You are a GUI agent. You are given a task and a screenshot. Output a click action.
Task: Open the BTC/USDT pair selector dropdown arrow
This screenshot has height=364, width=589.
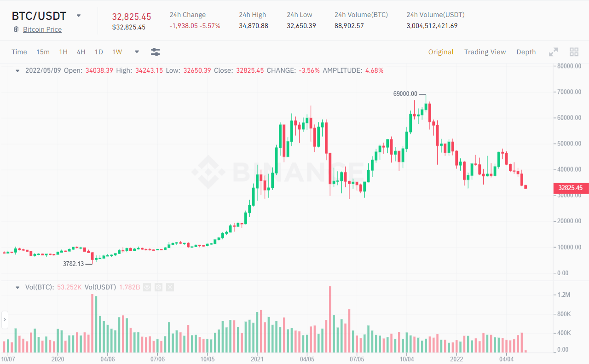tap(79, 16)
